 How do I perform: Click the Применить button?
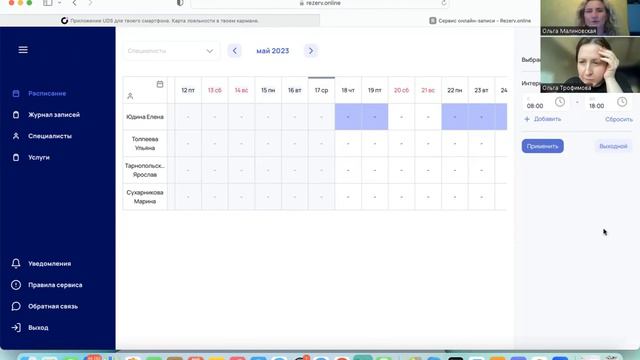click(x=542, y=146)
